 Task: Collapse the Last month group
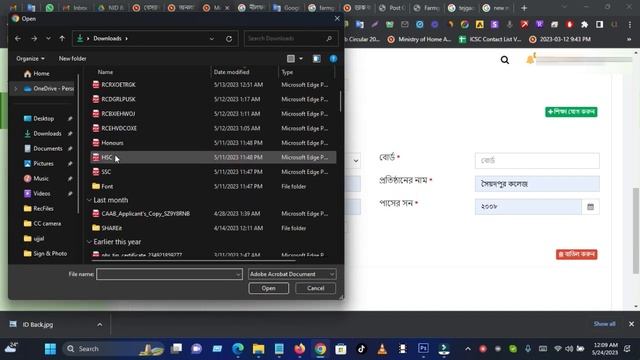pyautogui.click(x=89, y=200)
